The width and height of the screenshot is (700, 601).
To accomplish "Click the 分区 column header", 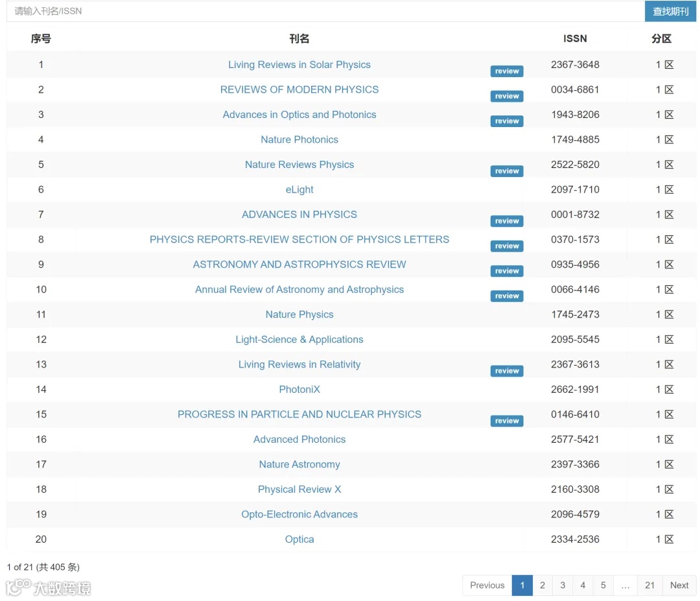I will (662, 39).
